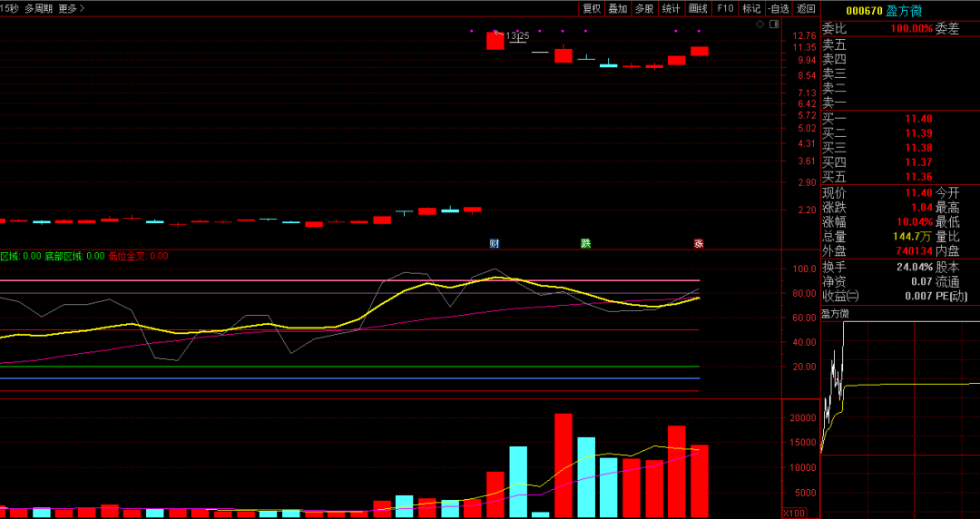
Task: Expand the 更多 periods list
Action: pos(71,8)
